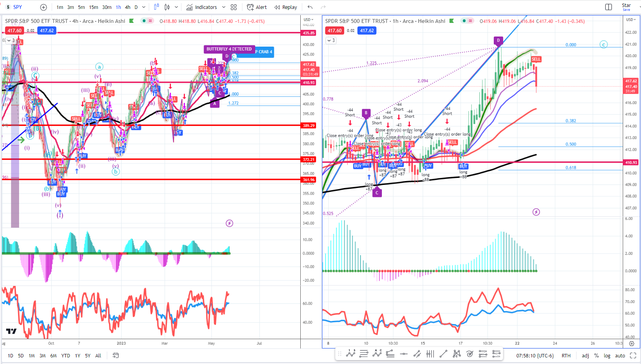Toggle adj dividend adjustment

pyautogui.click(x=585, y=355)
